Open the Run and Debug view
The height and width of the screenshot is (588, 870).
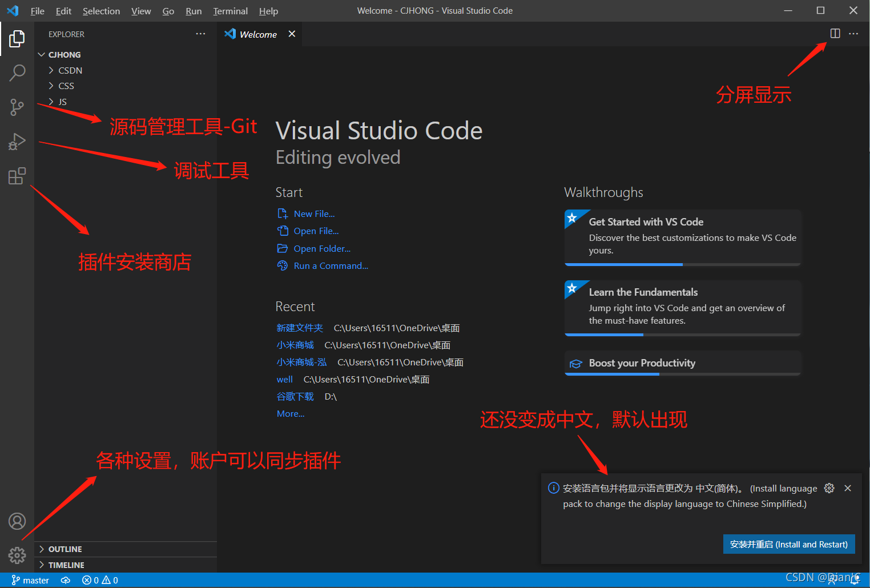click(x=17, y=141)
